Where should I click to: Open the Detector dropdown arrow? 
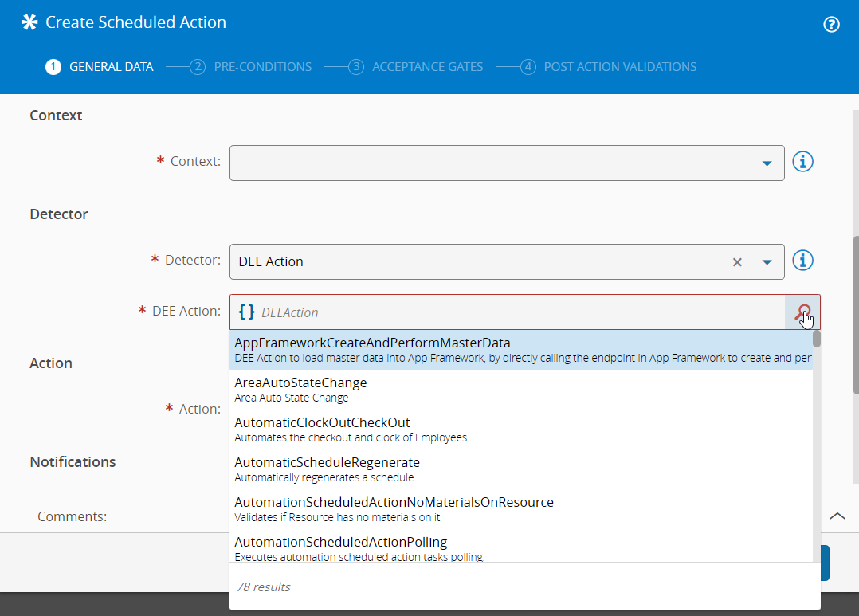tap(767, 262)
